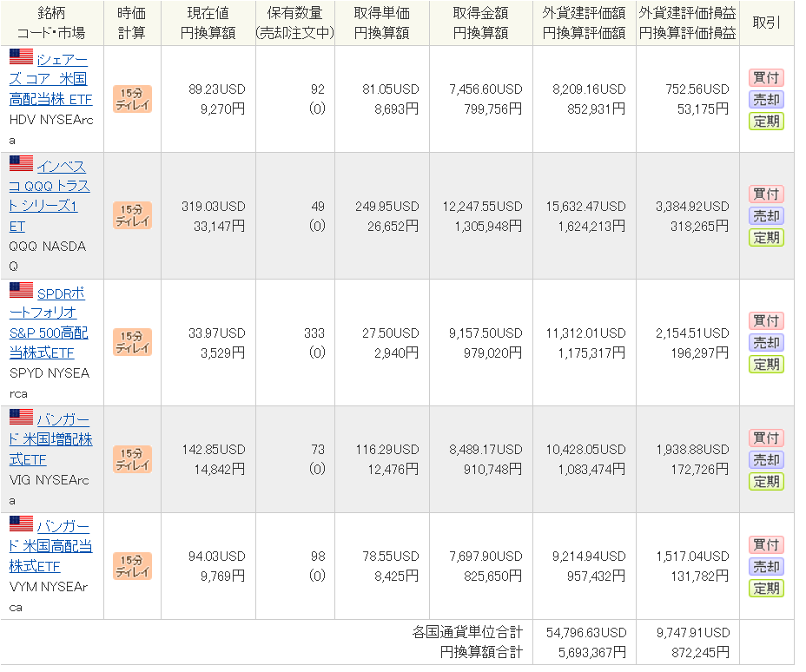Viewport: 806px width, 672px height.
Task: Click 売却 button for SPYD
Action: coord(766,343)
